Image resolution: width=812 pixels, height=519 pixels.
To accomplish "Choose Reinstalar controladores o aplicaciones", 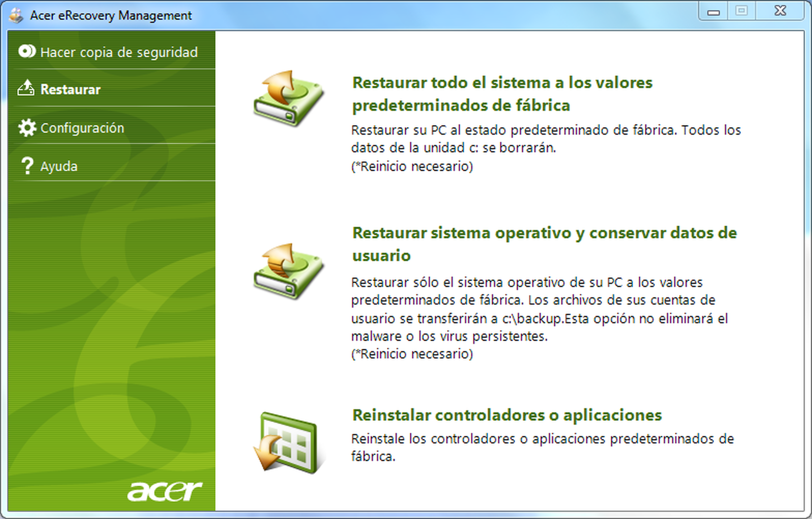I will pyautogui.click(x=507, y=415).
